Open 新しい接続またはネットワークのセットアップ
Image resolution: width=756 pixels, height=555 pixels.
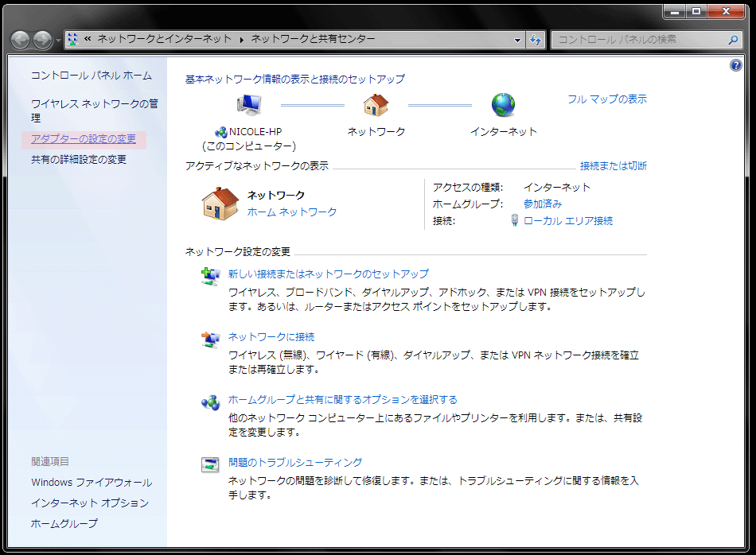[329, 274]
